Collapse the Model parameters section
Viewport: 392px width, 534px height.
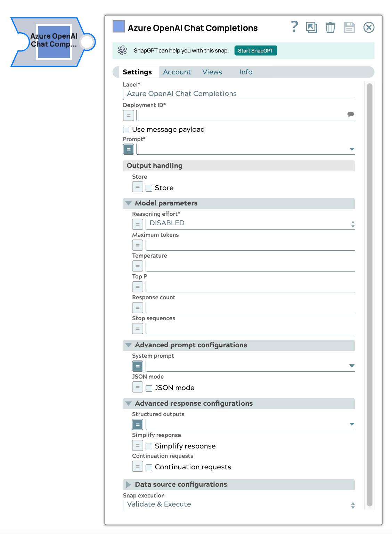(x=128, y=203)
